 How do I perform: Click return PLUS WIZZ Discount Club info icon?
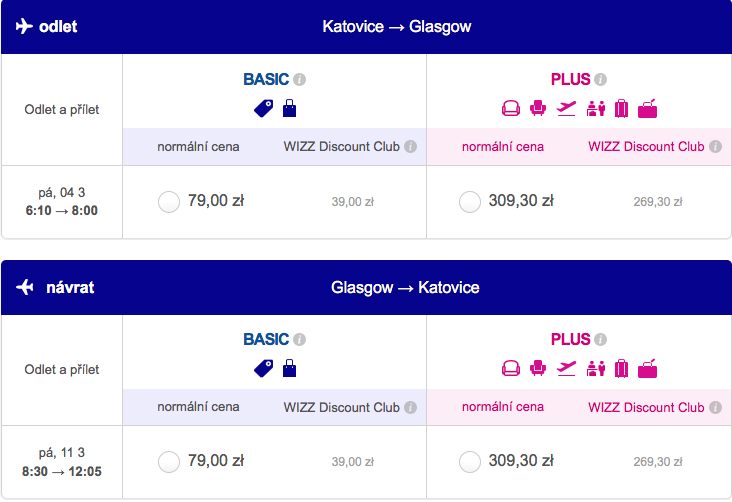[x=715, y=407]
